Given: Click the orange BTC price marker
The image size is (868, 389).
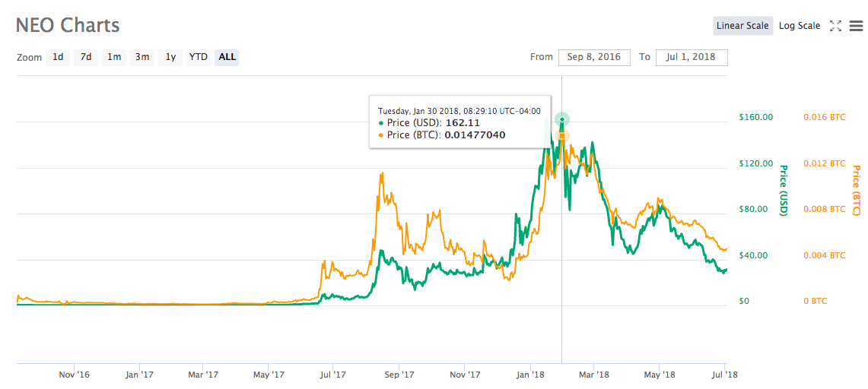Looking at the screenshot, I should [562, 136].
